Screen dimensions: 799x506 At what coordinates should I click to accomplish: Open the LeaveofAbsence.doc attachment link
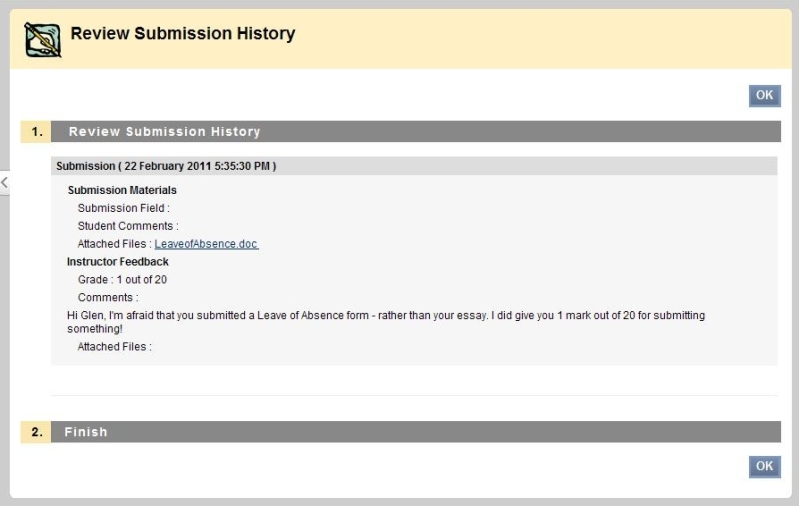click(206, 244)
